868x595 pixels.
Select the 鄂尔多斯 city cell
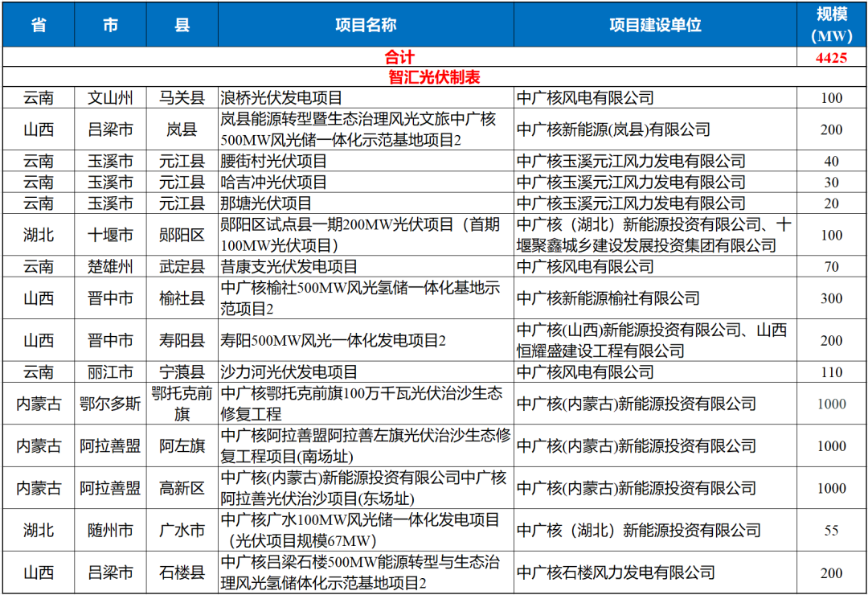(110, 404)
